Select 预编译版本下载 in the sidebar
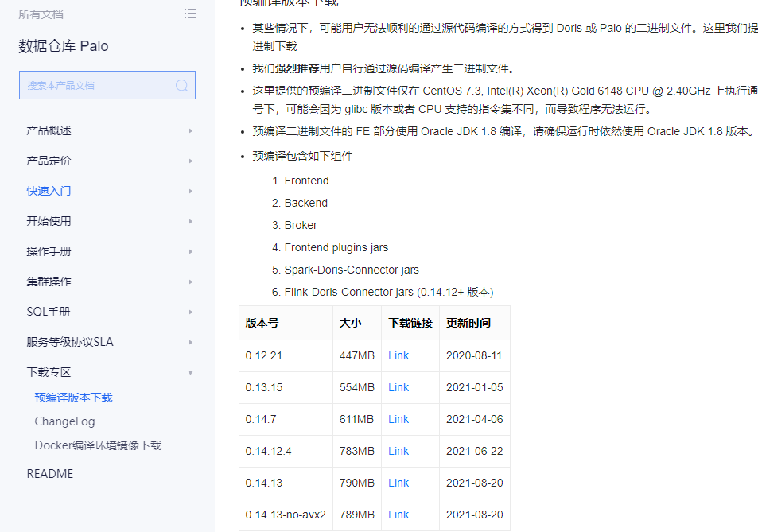758x532 pixels. point(74,397)
